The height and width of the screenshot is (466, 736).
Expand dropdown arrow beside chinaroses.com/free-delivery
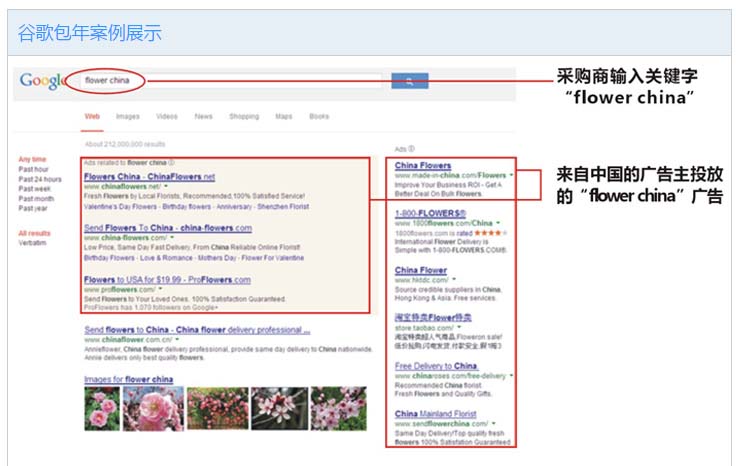(x=511, y=375)
